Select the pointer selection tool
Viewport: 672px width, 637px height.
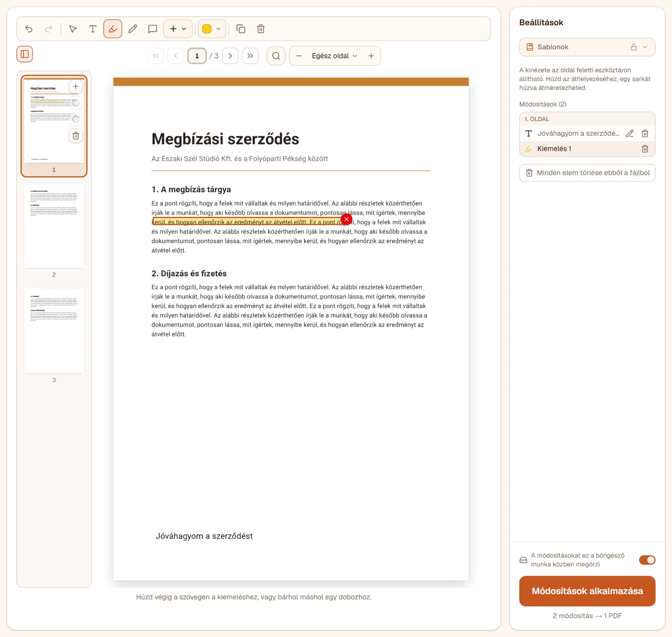coord(73,29)
